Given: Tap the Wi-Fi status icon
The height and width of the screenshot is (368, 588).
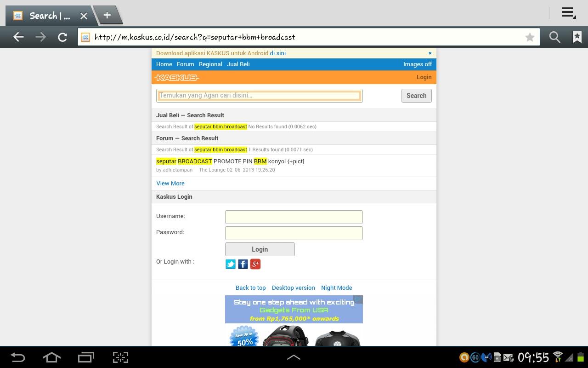Looking at the screenshot, I should 558,357.
